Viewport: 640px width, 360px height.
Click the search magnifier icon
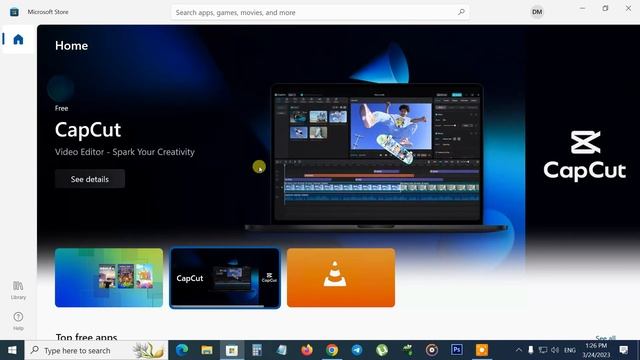tap(461, 12)
